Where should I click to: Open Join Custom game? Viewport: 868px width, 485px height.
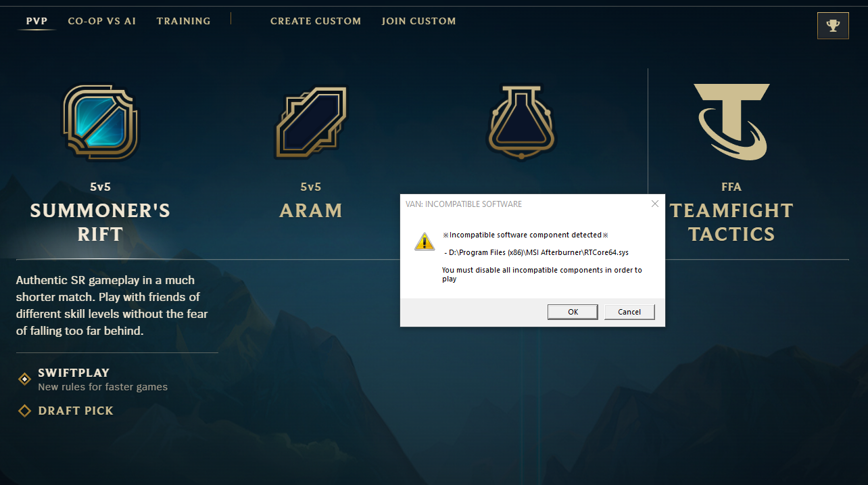tap(419, 21)
